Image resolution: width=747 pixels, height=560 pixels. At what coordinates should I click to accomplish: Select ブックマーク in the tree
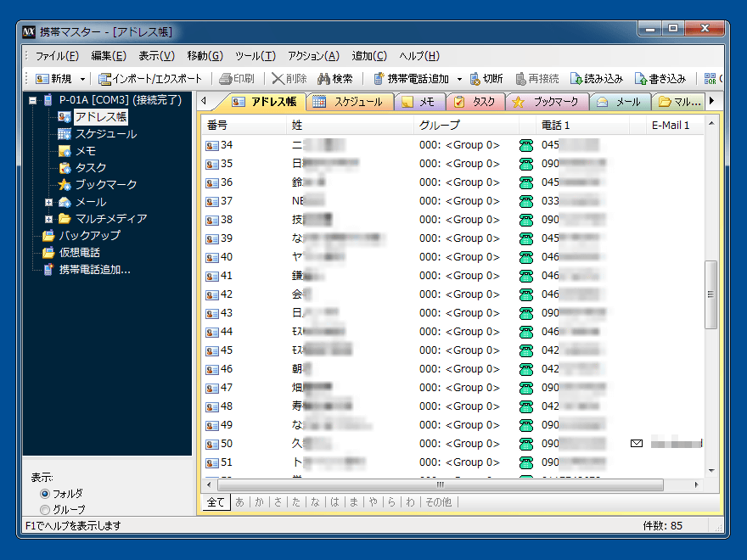(106, 184)
